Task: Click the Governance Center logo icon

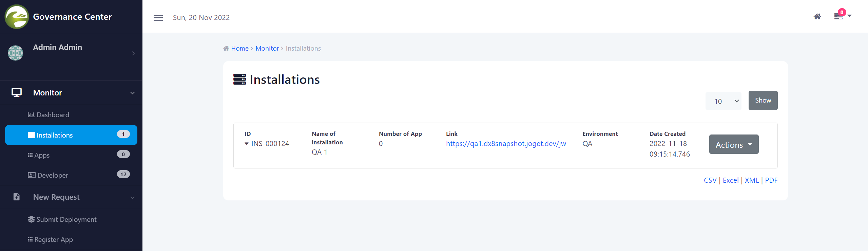Action: click(x=17, y=17)
